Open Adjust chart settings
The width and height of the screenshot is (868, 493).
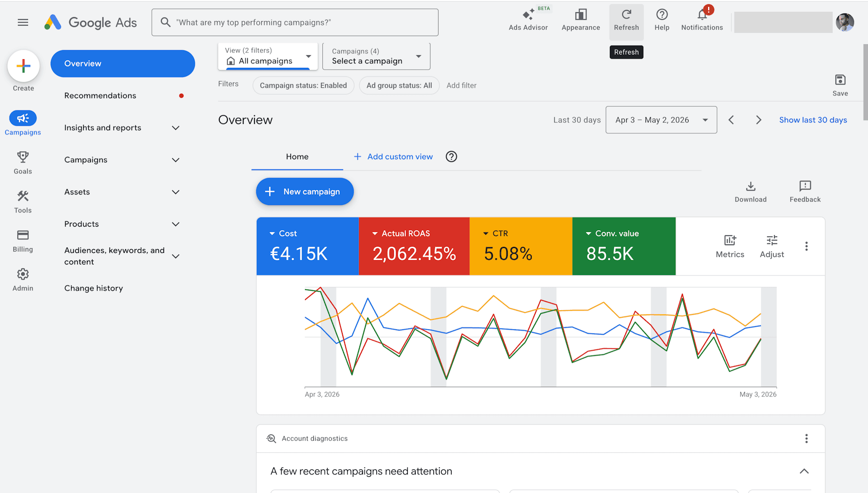(x=772, y=246)
